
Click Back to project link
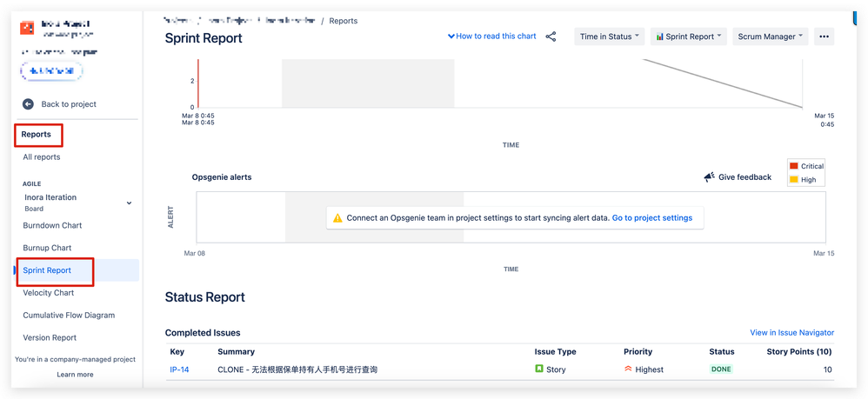click(x=69, y=104)
